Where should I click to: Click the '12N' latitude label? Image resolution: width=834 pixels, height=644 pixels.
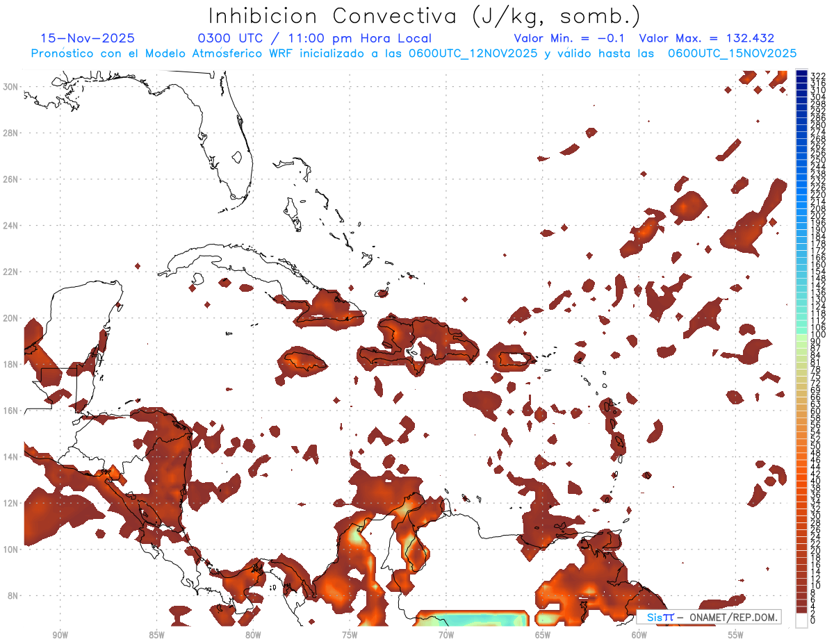10,503
